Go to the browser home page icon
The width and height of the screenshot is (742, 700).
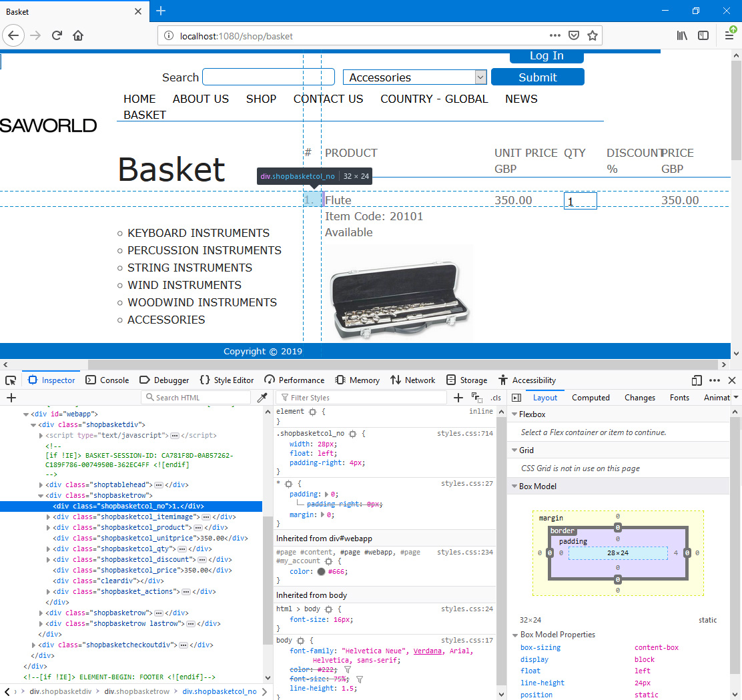click(78, 35)
